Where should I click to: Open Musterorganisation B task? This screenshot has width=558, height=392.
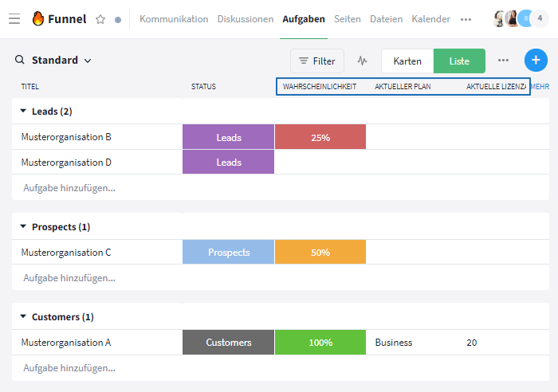point(66,136)
